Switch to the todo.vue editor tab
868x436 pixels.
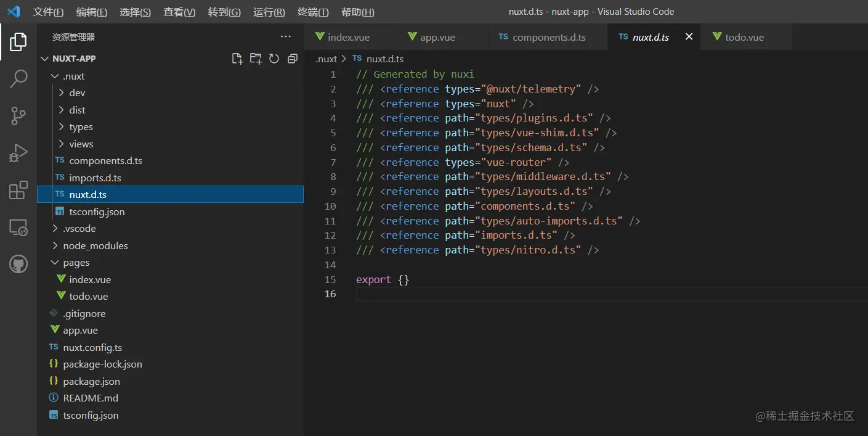coord(745,37)
